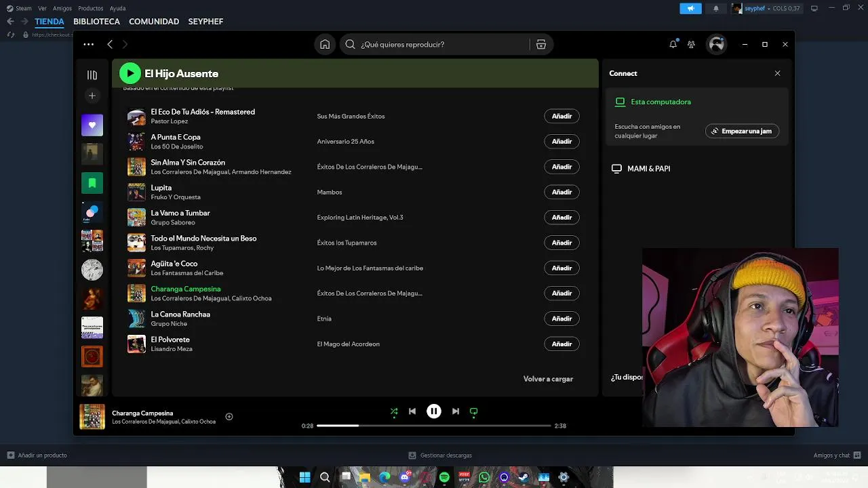Create new playlist with plus icon
The width and height of the screenshot is (868, 488).
92,96
